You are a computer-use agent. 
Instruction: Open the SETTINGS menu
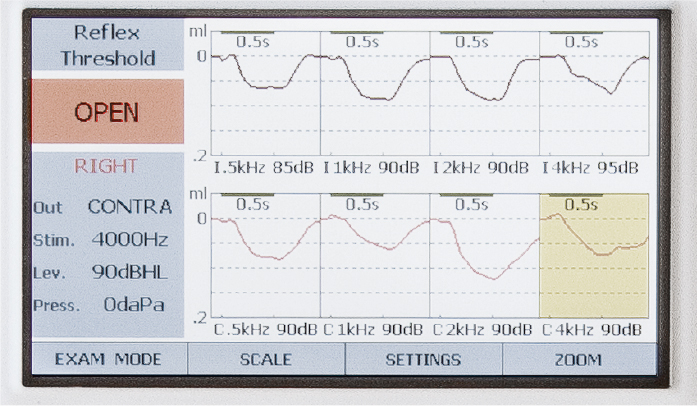(x=423, y=360)
